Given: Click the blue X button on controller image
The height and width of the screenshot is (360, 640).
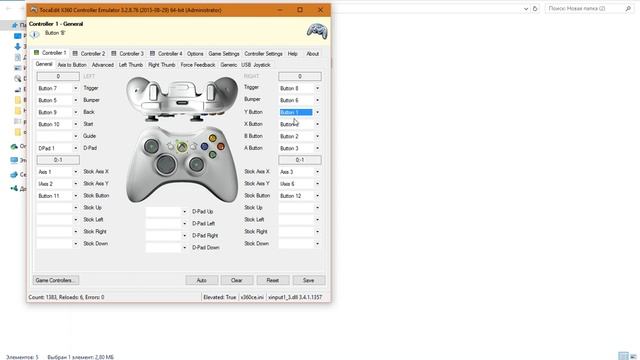Looking at the screenshot, I should pyautogui.click(x=204, y=146).
